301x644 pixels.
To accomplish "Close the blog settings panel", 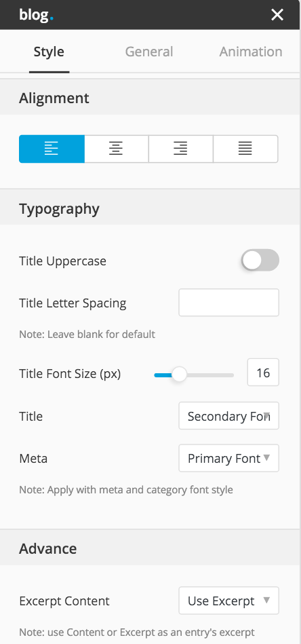I will 277,15.
